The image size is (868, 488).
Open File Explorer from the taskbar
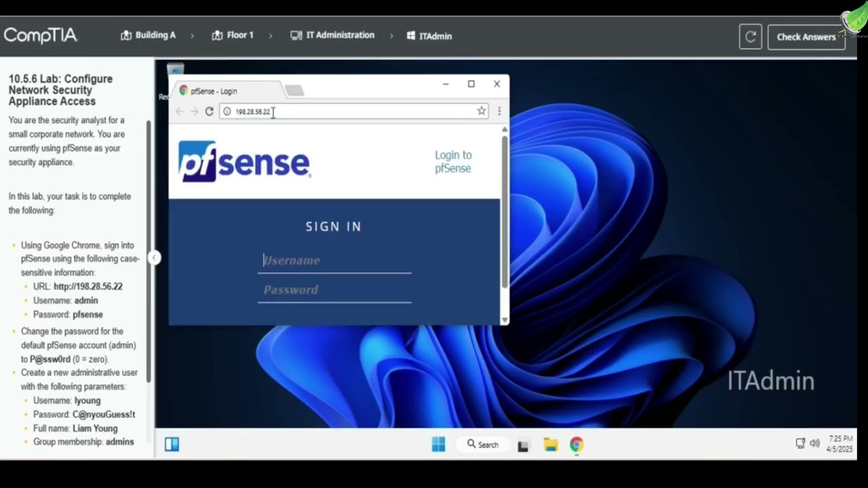(x=550, y=445)
